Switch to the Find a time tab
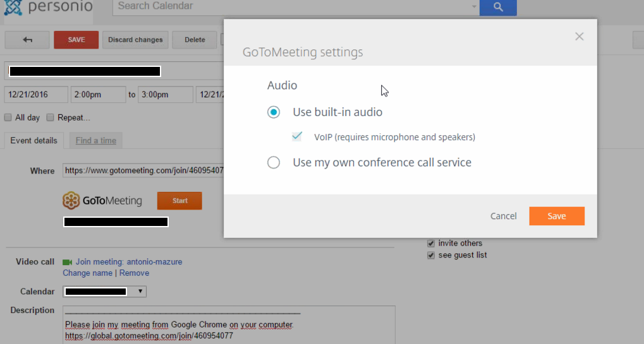 click(95, 141)
